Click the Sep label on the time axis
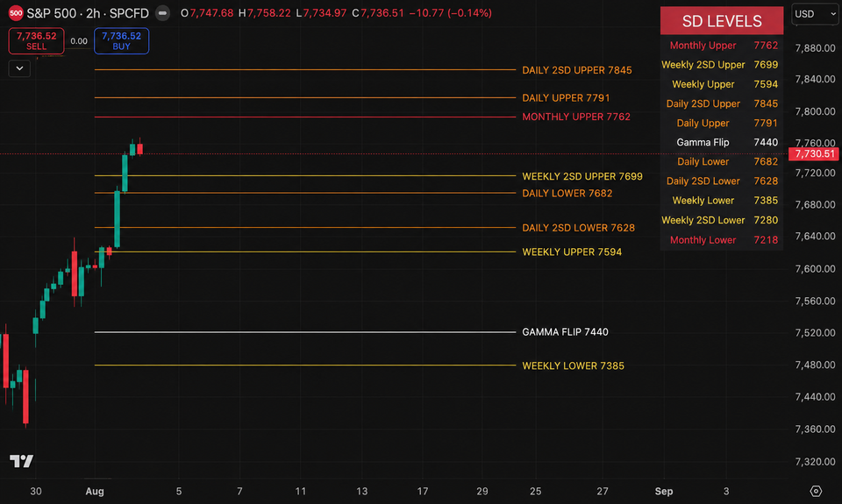 coord(664,491)
